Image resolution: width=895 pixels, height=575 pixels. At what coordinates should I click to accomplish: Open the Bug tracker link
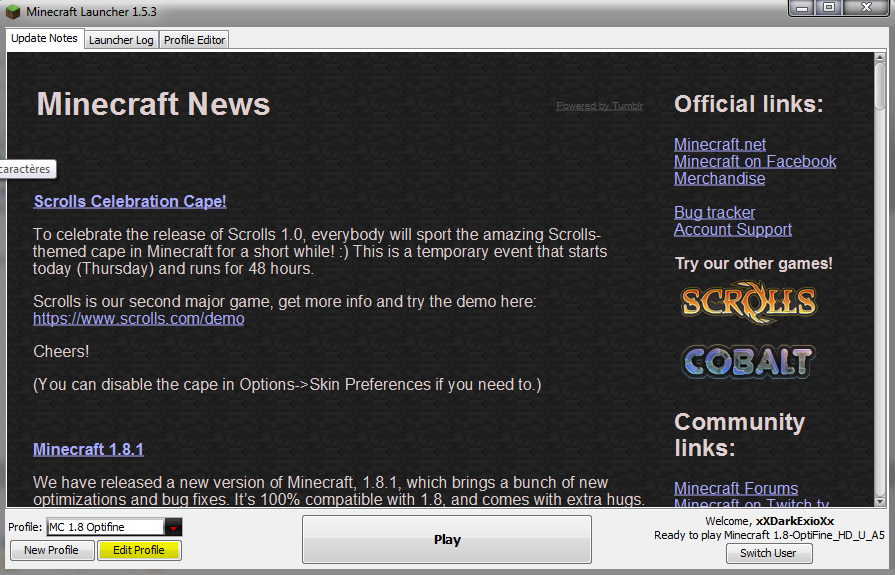pos(714,213)
